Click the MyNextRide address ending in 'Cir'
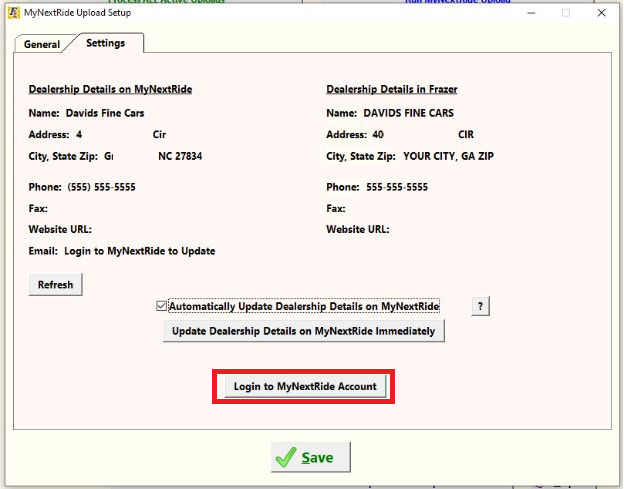This screenshot has height=489, width=624. click(x=121, y=134)
